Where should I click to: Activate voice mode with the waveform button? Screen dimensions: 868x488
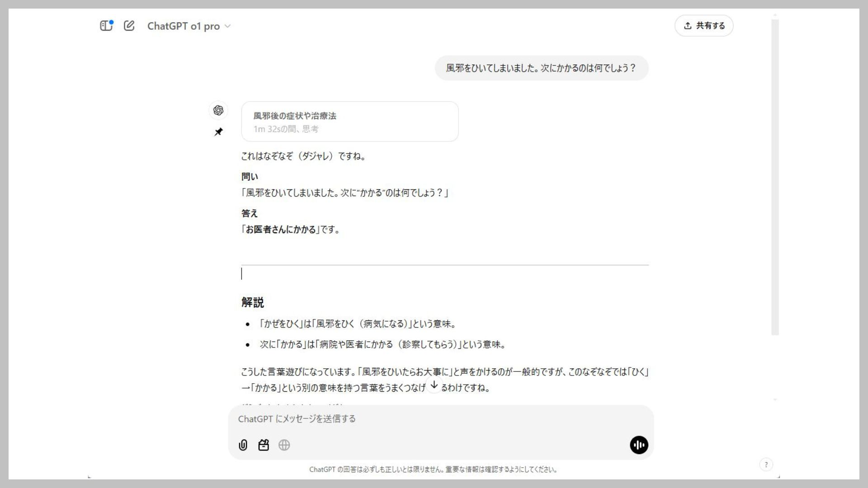638,445
